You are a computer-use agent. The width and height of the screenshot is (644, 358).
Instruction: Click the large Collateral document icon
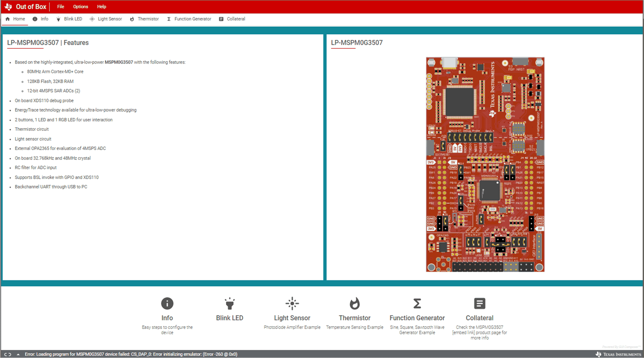480,303
